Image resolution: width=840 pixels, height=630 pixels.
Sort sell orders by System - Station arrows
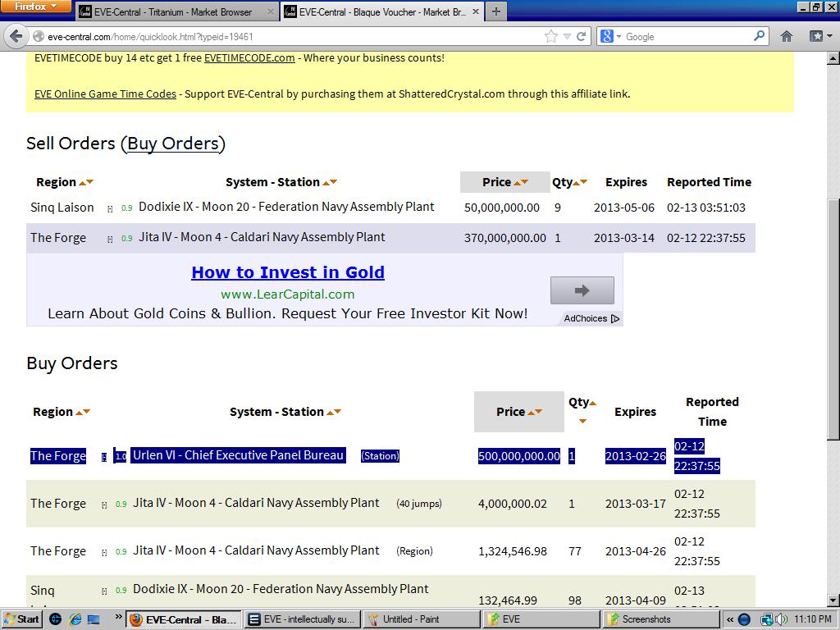(x=330, y=183)
